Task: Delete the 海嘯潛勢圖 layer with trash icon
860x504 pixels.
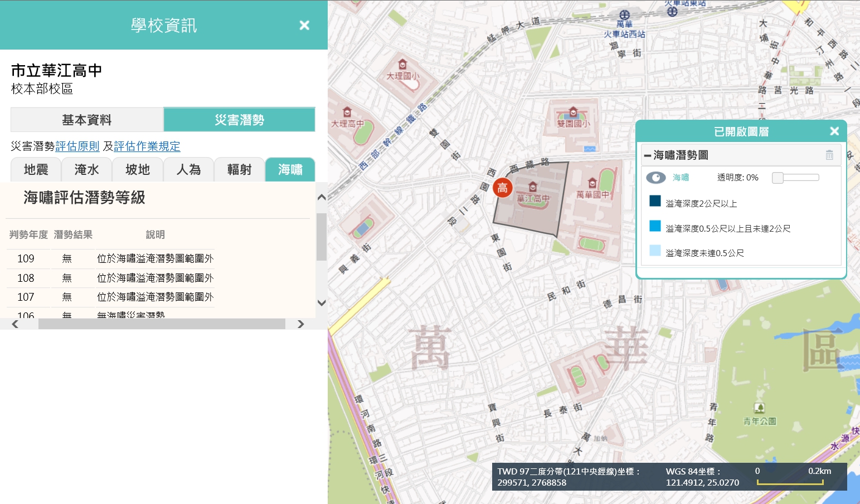Action: 829,155
